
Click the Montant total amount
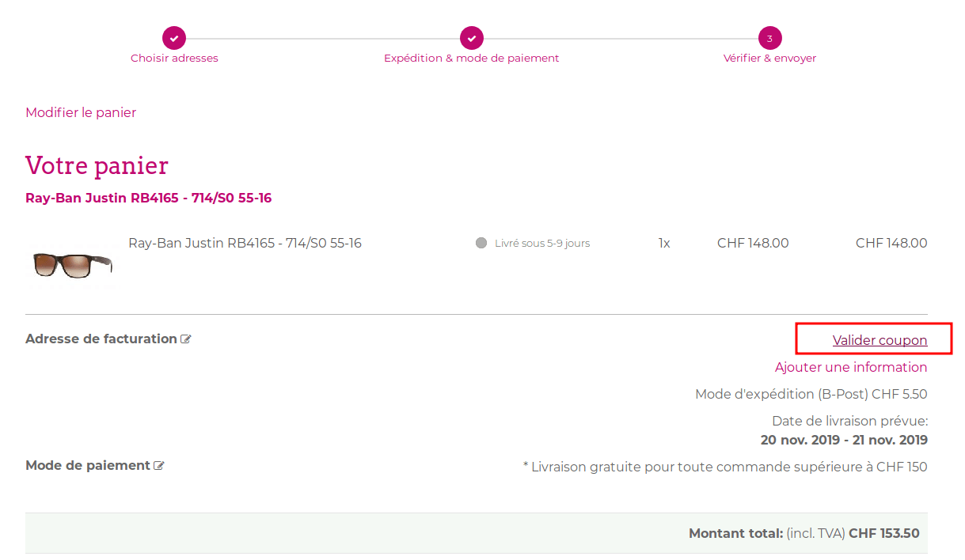pyautogui.click(x=884, y=533)
